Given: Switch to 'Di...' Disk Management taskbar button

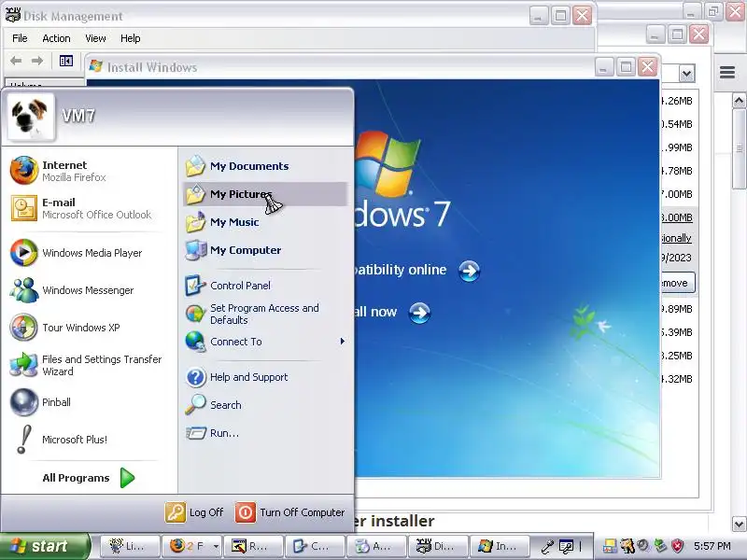Looking at the screenshot, I should click(438, 546).
